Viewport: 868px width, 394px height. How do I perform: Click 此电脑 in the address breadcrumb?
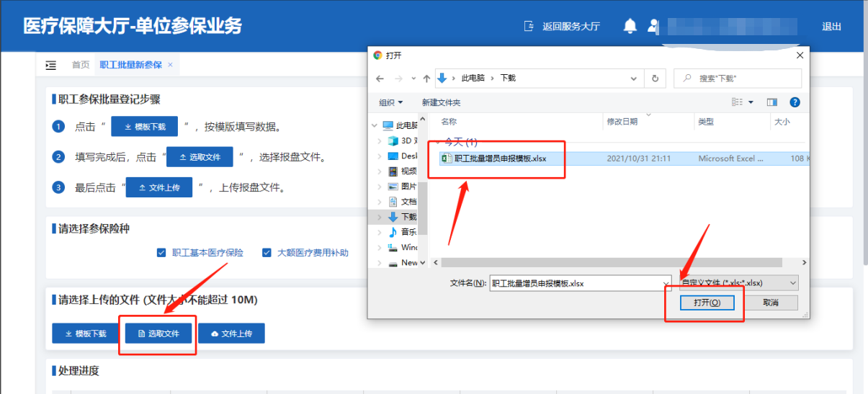[x=474, y=78]
